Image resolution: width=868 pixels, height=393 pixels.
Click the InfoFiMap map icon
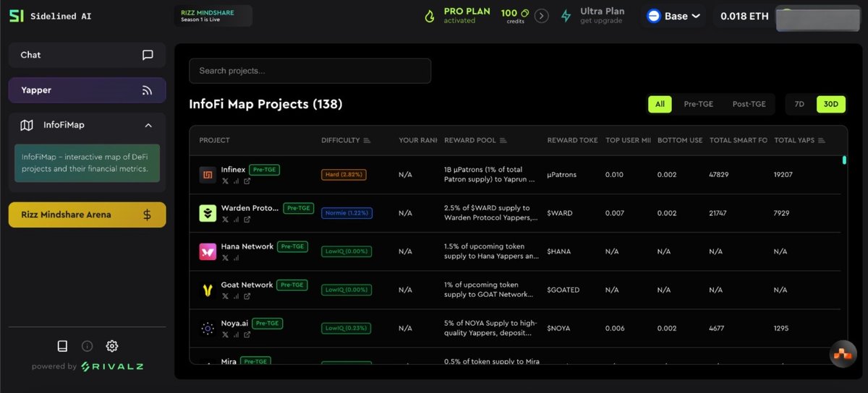pyautogui.click(x=27, y=125)
